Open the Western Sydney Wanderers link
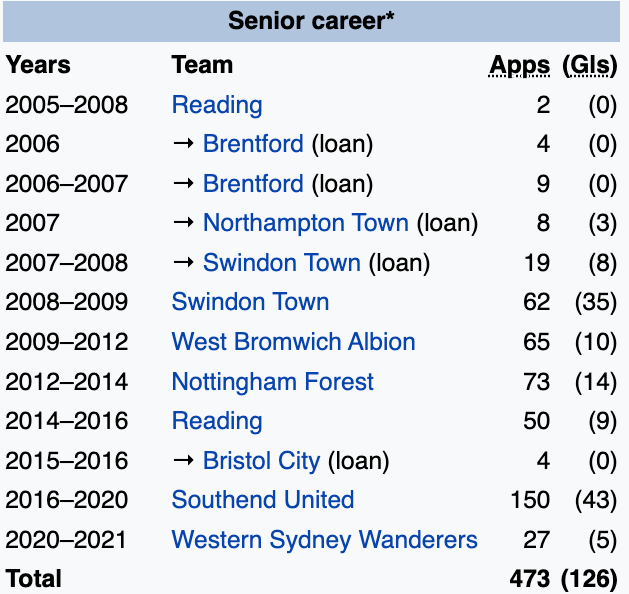This screenshot has width=629, height=594. tap(324, 540)
